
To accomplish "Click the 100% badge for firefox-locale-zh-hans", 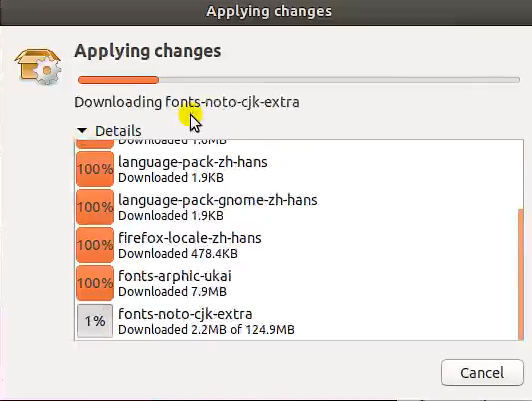I will pyautogui.click(x=95, y=245).
